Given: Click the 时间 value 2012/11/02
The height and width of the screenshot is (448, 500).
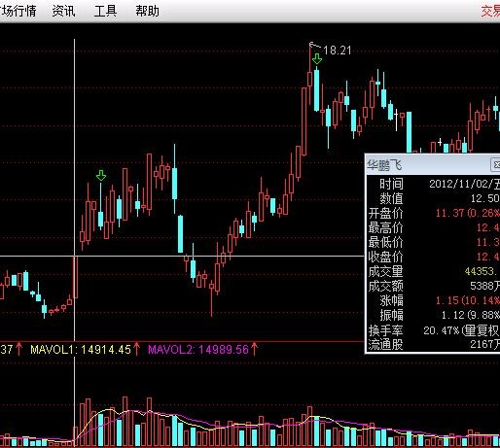Looking at the screenshot, I should (x=464, y=184).
